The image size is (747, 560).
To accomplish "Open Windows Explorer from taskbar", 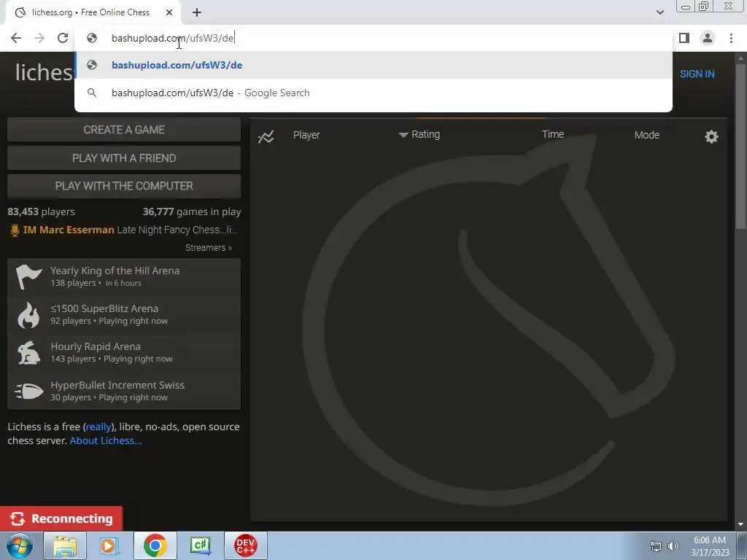I will click(65, 545).
